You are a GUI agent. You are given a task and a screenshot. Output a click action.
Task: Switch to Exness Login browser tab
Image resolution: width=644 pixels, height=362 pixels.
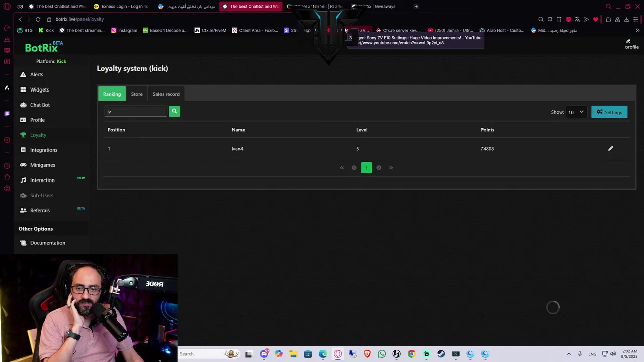click(121, 6)
